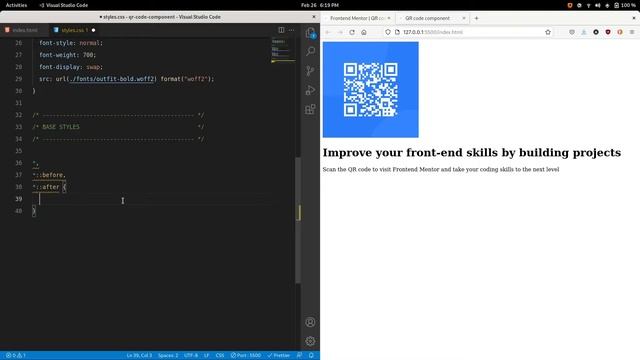Click the Ln 39, Col 3 status item
Viewport: 640px width, 360px height.
click(139, 355)
